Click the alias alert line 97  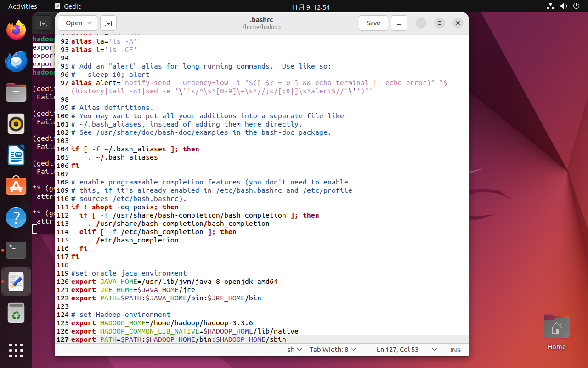[260, 87]
